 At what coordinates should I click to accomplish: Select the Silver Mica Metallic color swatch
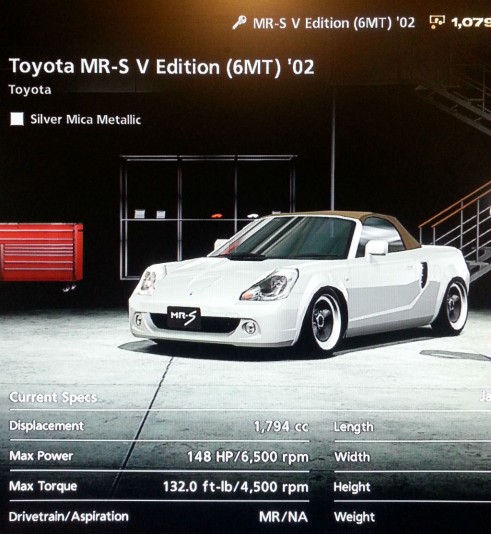(17, 119)
